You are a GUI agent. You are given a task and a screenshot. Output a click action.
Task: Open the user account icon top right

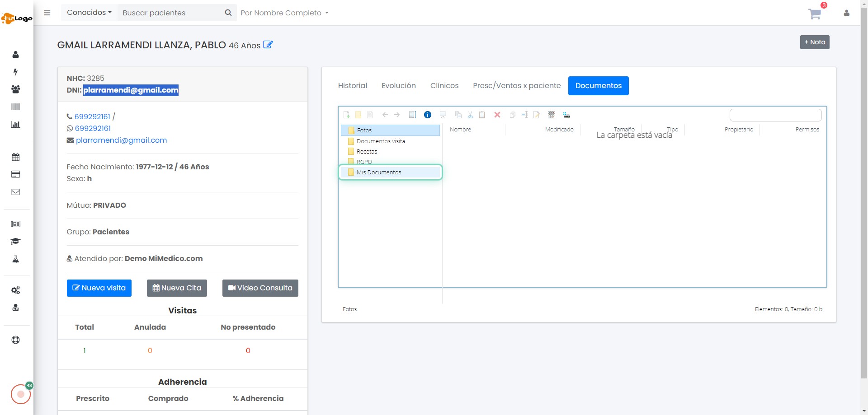pyautogui.click(x=846, y=13)
